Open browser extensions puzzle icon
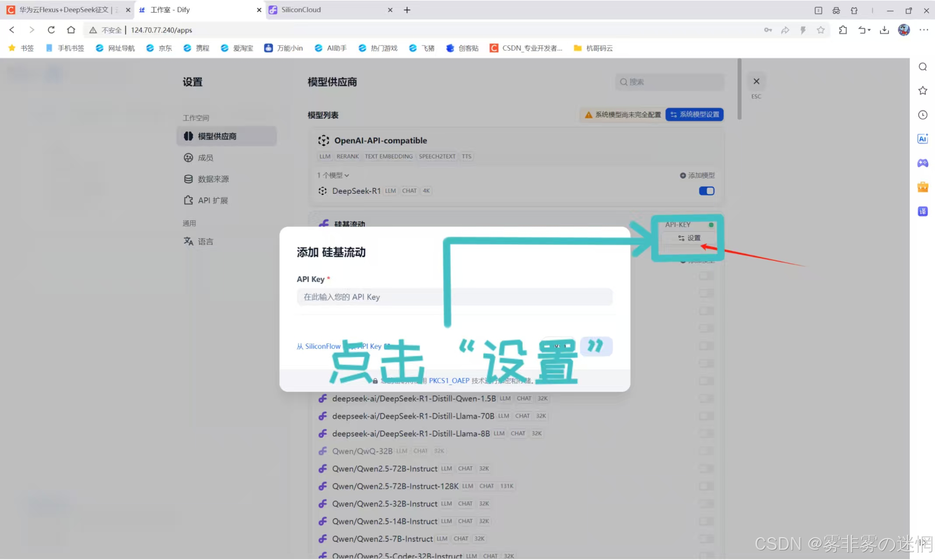 (843, 30)
